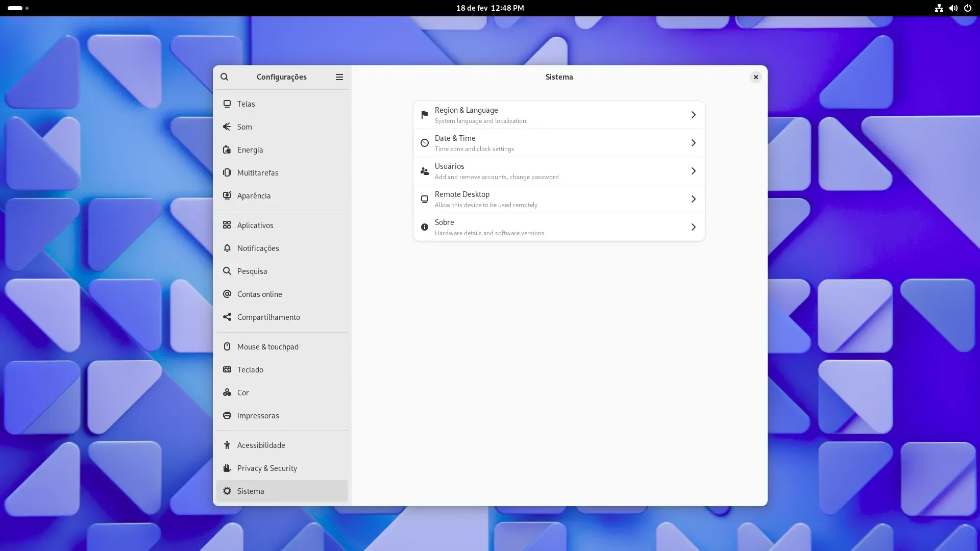Image resolution: width=980 pixels, height=551 pixels.
Task: Select Compartilhamento label
Action: coord(268,317)
